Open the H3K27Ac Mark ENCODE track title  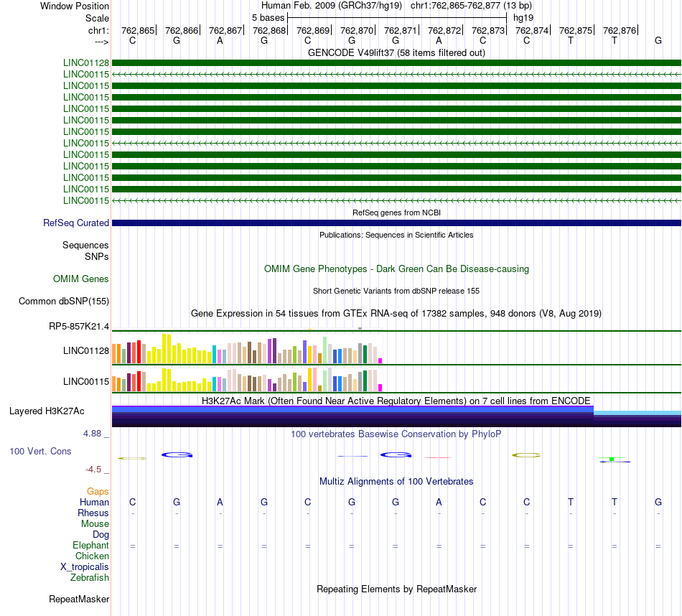pyautogui.click(x=396, y=401)
